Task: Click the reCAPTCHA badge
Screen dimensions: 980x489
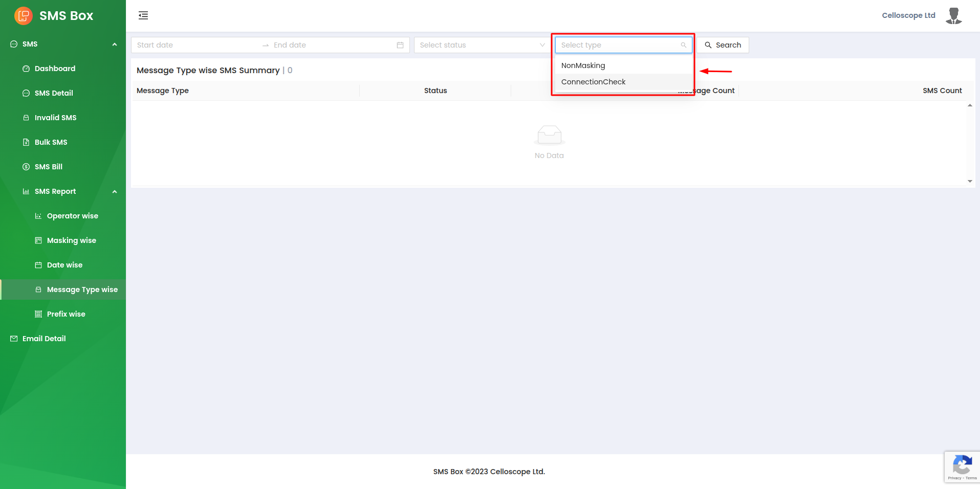Action: coord(962,467)
